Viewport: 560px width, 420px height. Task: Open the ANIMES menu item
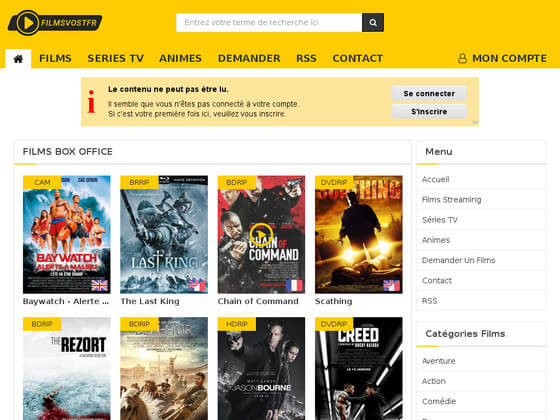180,58
